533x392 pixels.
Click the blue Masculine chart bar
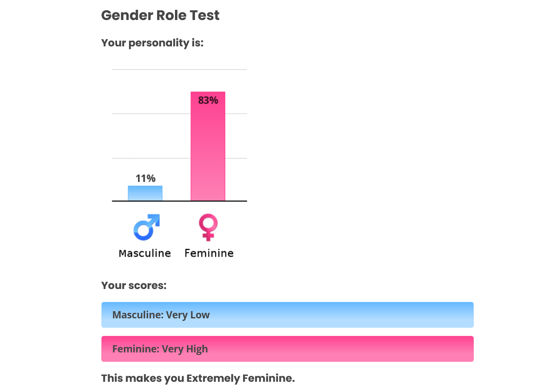click(145, 194)
